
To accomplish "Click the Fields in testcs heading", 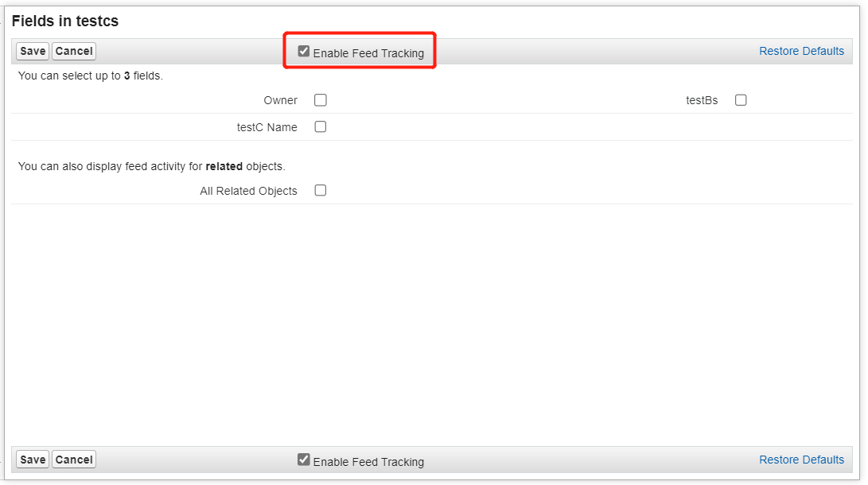I will point(64,21).
